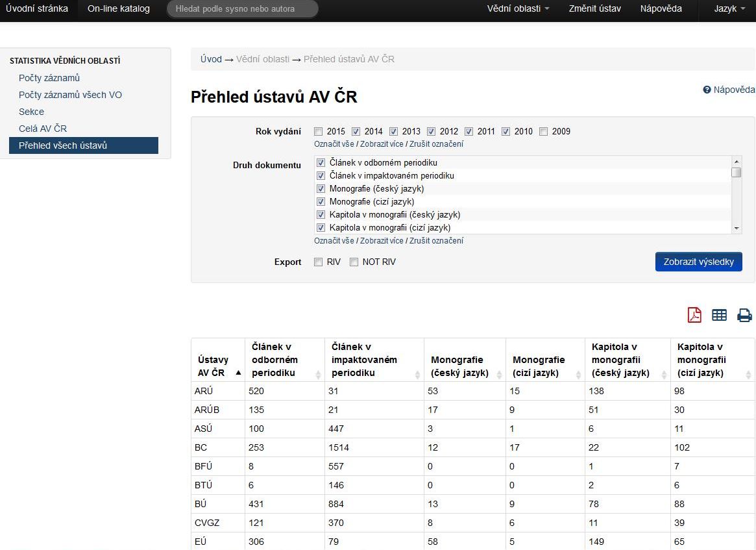Open Nápověda in top navbar
This screenshot has height=550, width=756.
pyautogui.click(x=661, y=8)
